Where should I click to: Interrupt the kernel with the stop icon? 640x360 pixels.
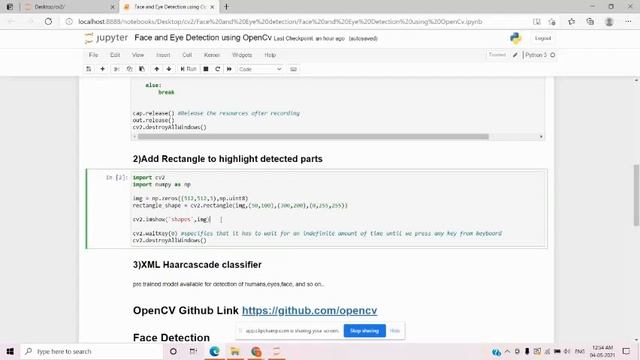point(206,69)
